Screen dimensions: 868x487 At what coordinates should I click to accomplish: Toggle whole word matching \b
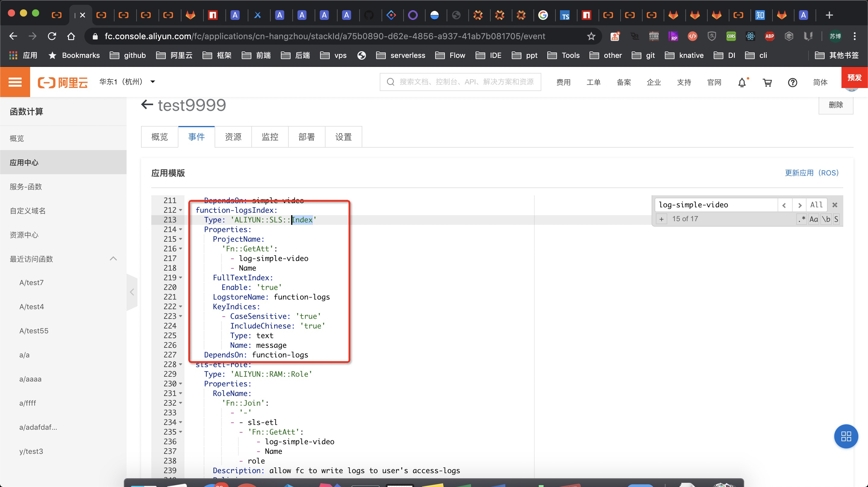(826, 219)
